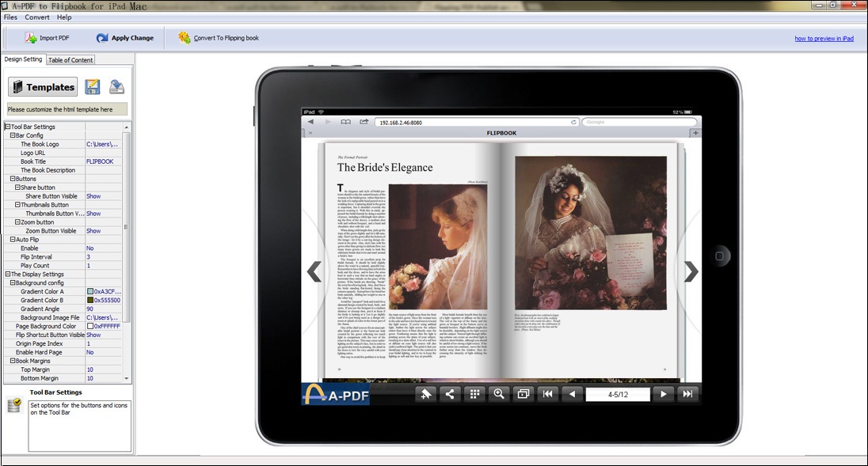Collapse The Display Settings node

pyautogui.click(x=8, y=274)
